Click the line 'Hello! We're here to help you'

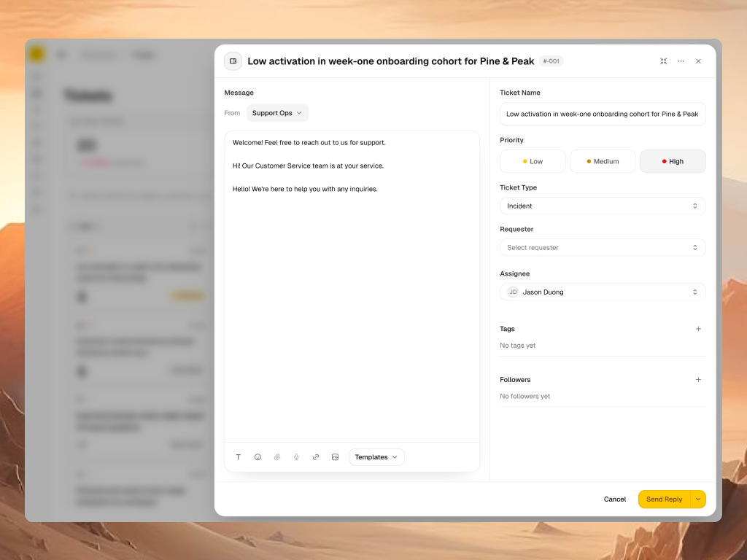[x=305, y=189]
